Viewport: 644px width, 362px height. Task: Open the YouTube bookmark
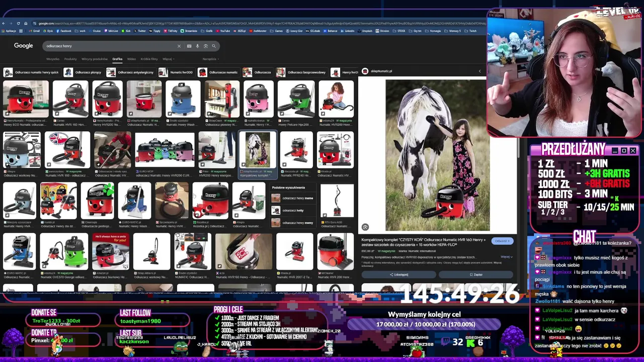(222, 31)
